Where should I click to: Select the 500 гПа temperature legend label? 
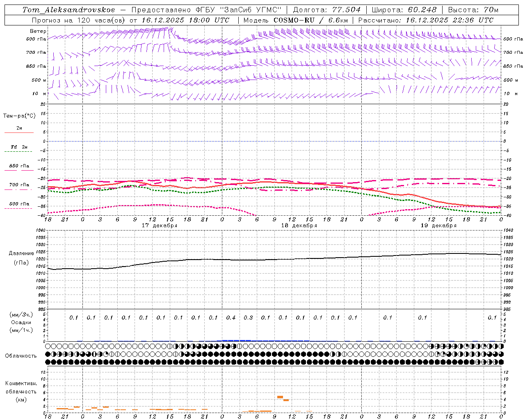19,203
